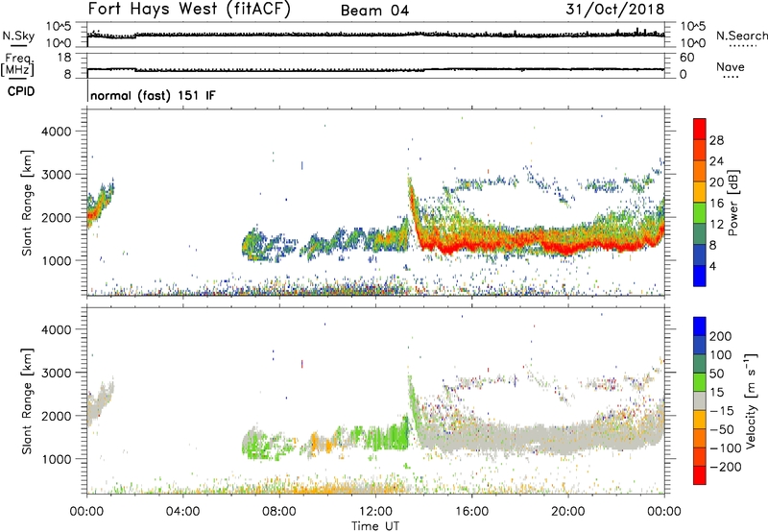Image resolution: width=768 pixels, height=532 pixels.
Task: Click the '18' frequency axis value
Action: pyautogui.click(x=64, y=58)
